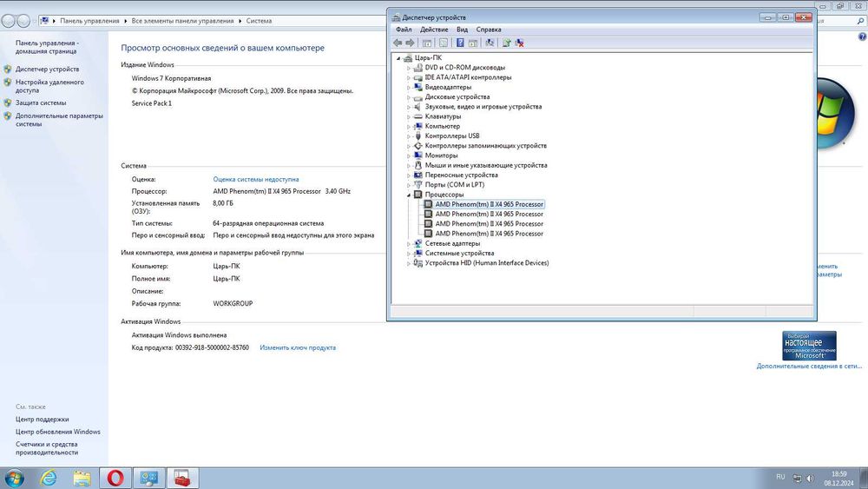Expand the Контроллеры USB node
The height and width of the screenshot is (489, 868).
pyautogui.click(x=409, y=136)
